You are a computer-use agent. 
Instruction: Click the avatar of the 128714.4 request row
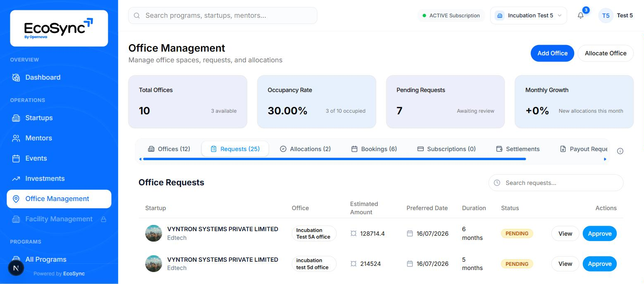click(x=153, y=233)
